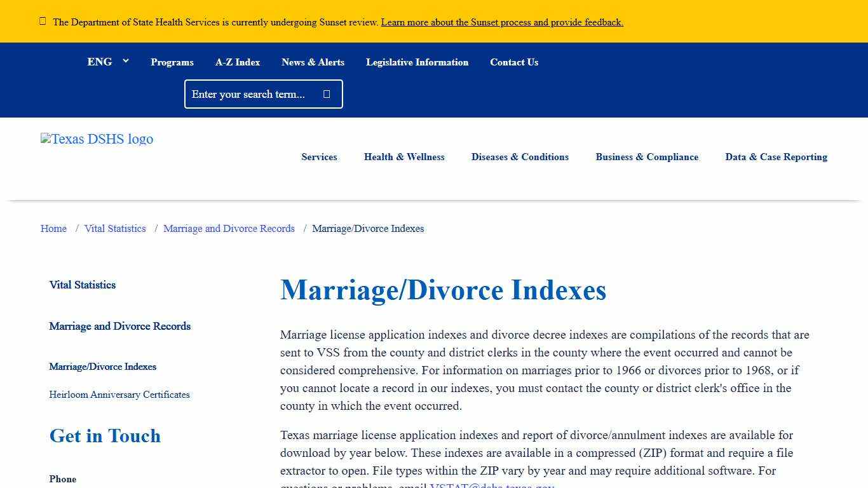Image resolution: width=868 pixels, height=488 pixels.
Task: Click the Texas DSHS logo
Action: [97, 139]
